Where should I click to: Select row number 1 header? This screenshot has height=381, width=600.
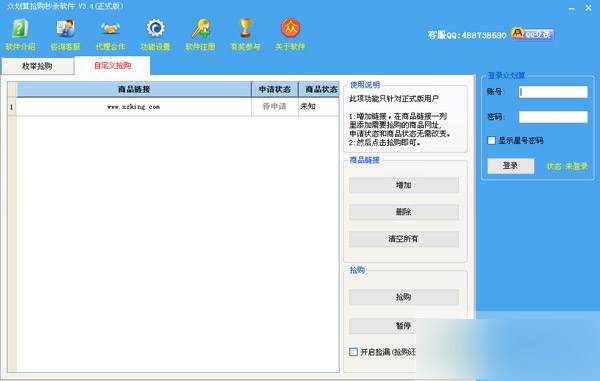pyautogui.click(x=12, y=107)
